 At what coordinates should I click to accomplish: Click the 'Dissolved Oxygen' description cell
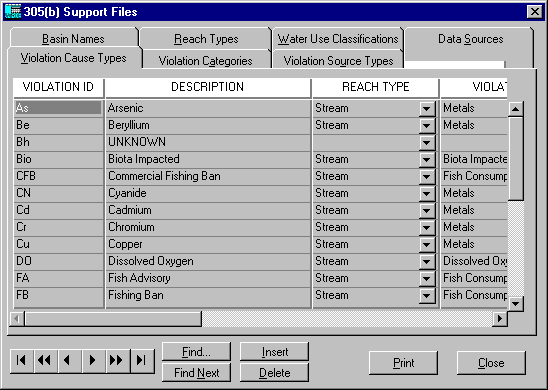click(x=208, y=261)
